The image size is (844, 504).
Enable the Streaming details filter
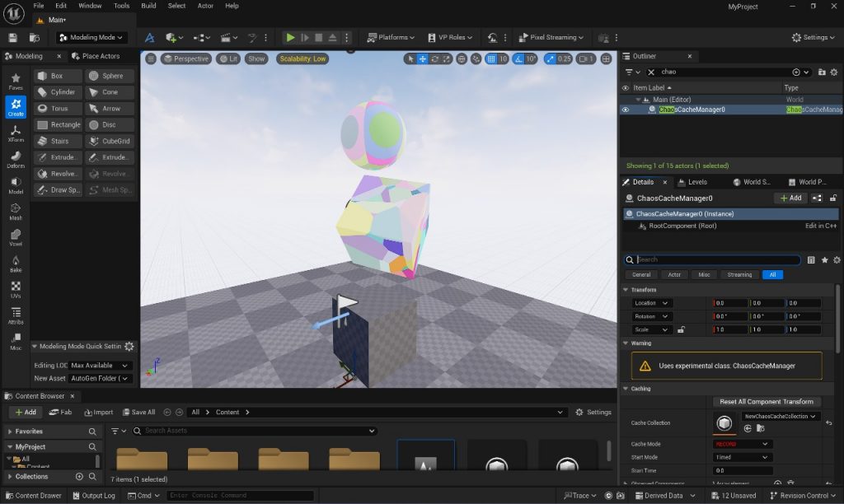(739, 275)
